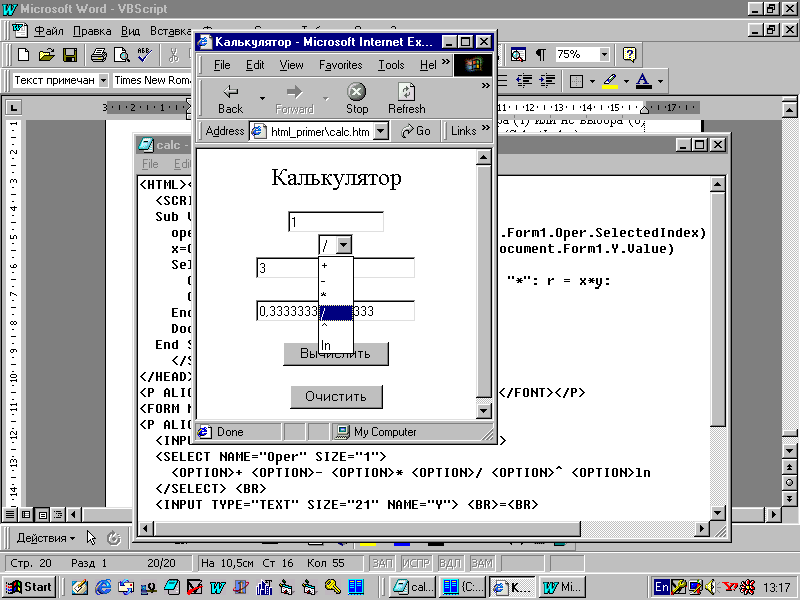
Task: Apply yellow highlight with highlighter icon
Action: point(610,81)
